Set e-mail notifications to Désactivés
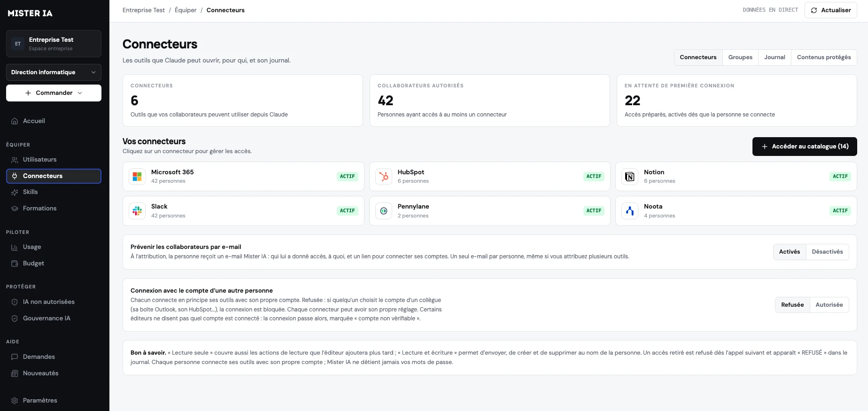 (827, 252)
